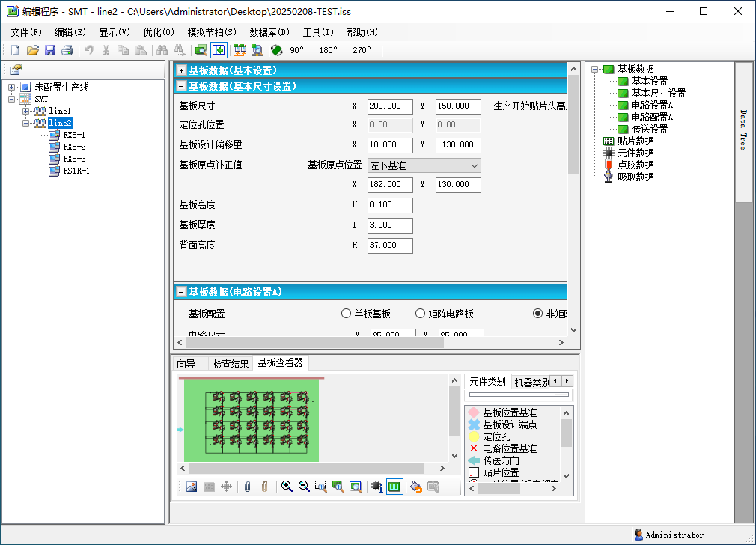Select RX8-2 machine in the line tree

(x=73, y=147)
